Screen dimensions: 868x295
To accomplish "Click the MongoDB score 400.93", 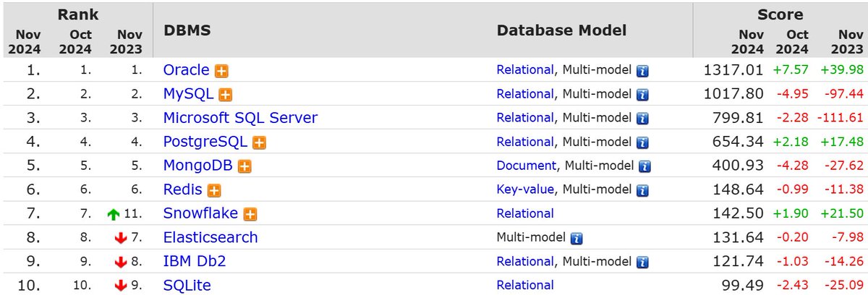I will [x=739, y=166].
